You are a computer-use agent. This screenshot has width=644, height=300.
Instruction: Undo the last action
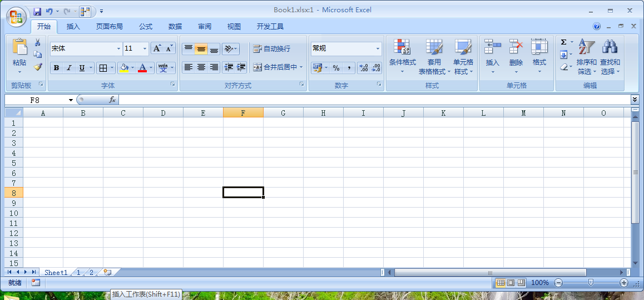tap(49, 12)
